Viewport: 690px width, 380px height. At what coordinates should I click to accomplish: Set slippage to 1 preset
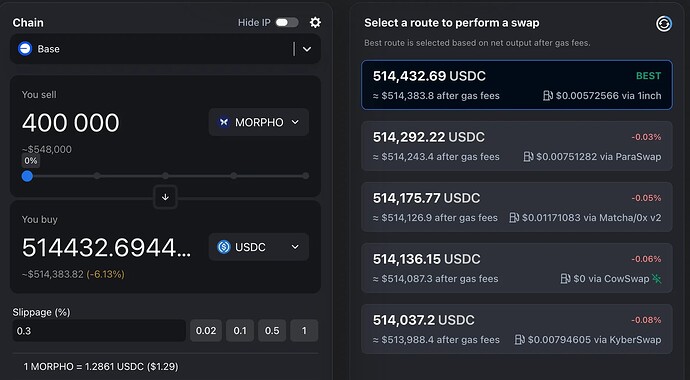click(304, 330)
